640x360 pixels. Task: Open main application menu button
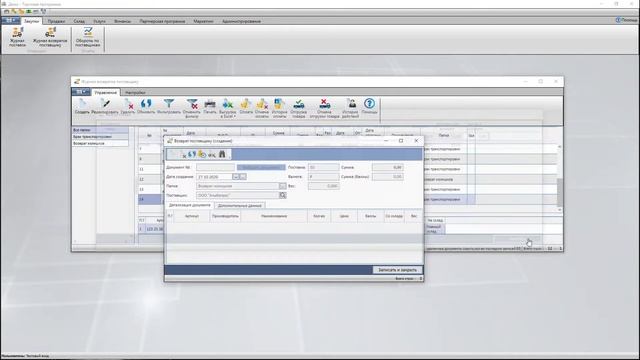click(x=11, y=20)
